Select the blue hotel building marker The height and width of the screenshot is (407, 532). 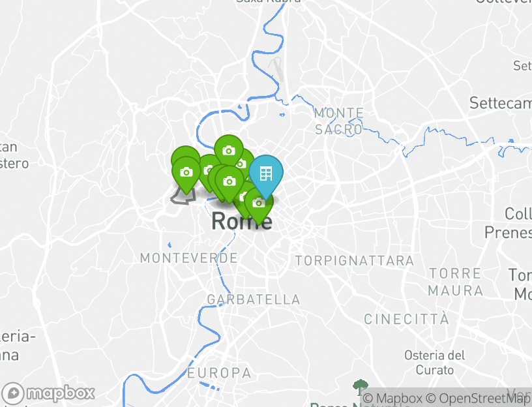click(266, 174)
